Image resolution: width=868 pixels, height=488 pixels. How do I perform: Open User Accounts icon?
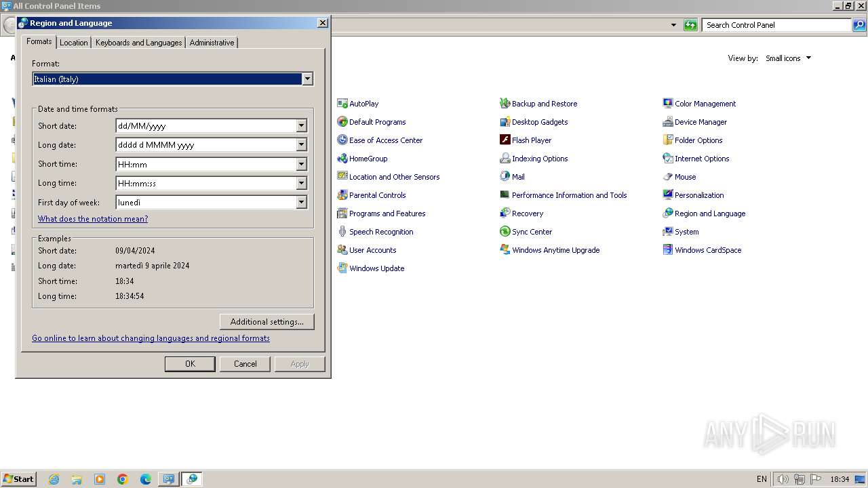(x=367, y=250)
